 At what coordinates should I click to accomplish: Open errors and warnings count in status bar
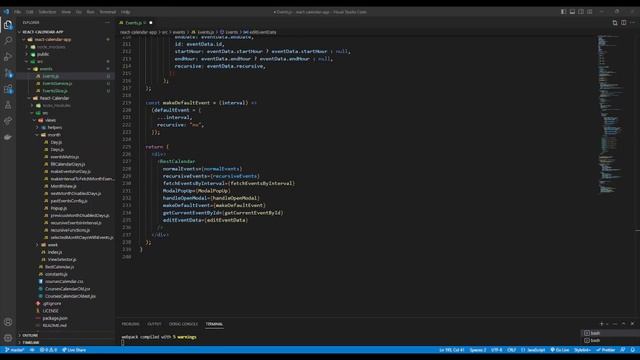[x=48, y=350]
